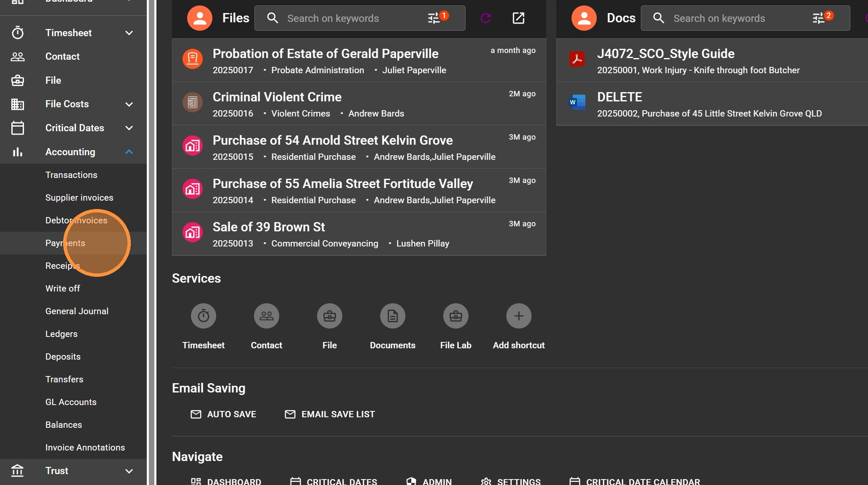The height and width of the screenshot is (485, 868).
Task: Click the AUTO SAVE email button
Action: (223, 414)
